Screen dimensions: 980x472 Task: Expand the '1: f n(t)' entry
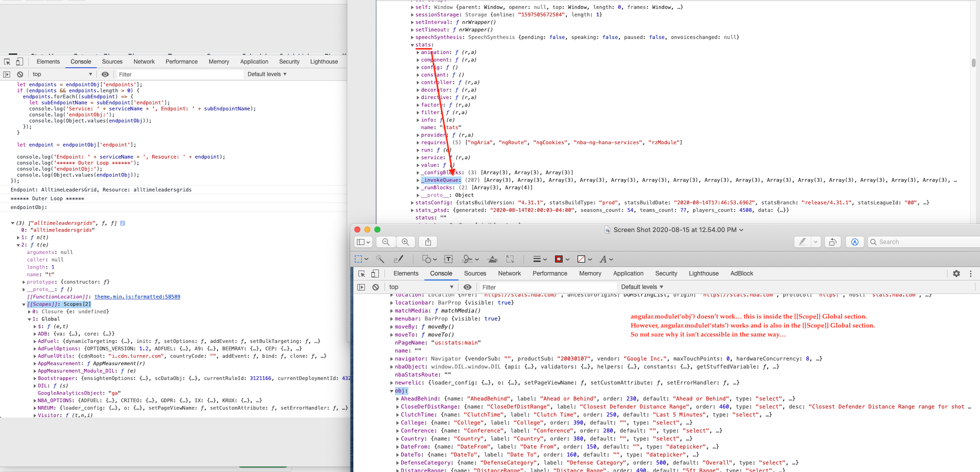pyautogui.click(x=19, y=237)
